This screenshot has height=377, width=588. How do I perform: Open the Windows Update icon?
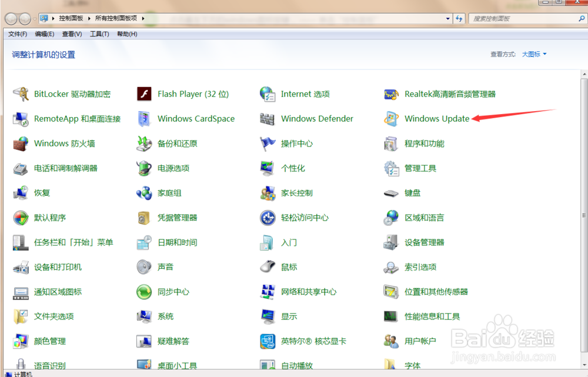[391, 119]
